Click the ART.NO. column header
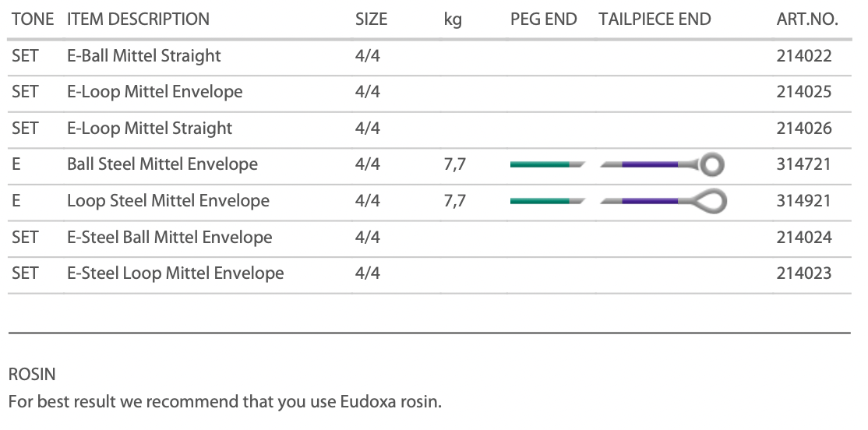This screenshot has height=430, width=868. click(x=807, y=19)
